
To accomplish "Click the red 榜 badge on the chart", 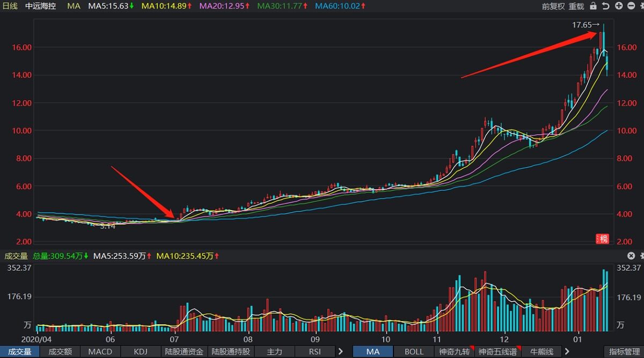I will coord(604,239).
